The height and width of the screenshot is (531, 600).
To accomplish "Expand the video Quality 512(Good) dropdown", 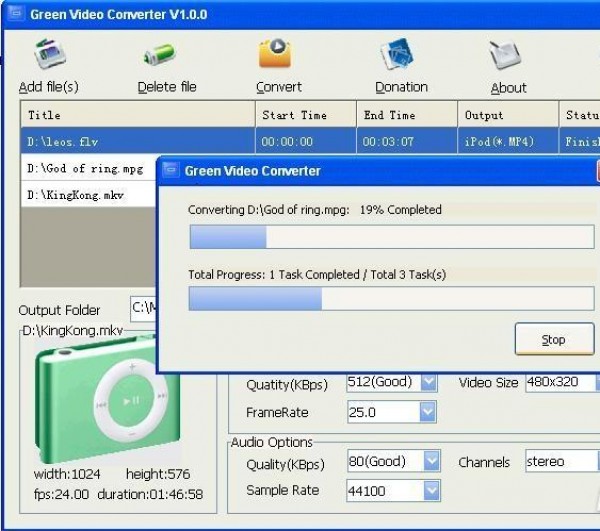I will click(428, 383).
